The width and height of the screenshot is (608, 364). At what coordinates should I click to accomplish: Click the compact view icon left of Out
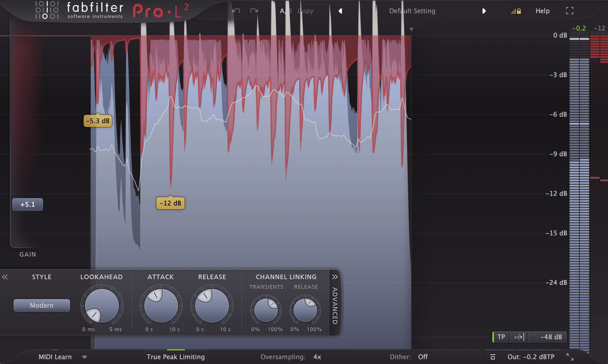[493, 357]
